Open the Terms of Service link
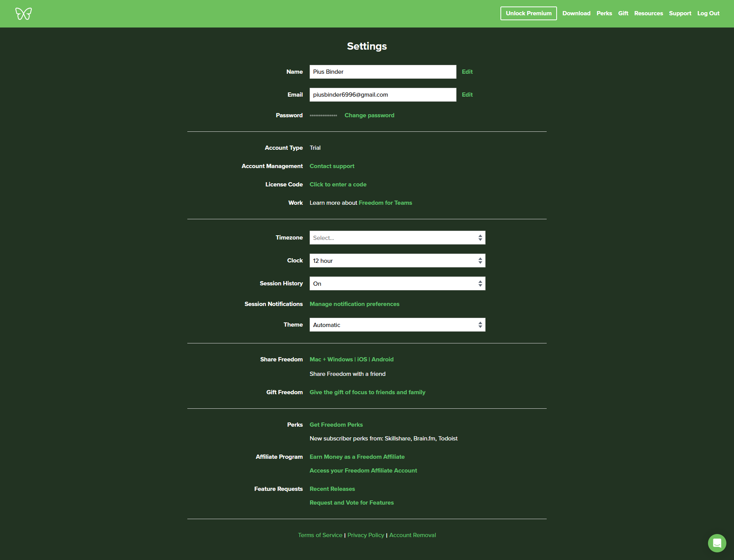Screen dimensions: 734x560 tap(320, 535)
